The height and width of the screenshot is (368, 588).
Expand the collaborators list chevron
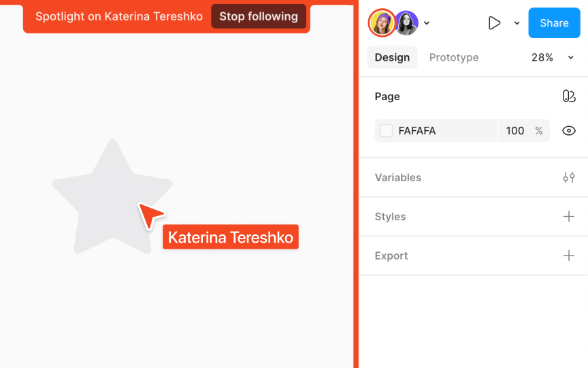pos(427,23)
